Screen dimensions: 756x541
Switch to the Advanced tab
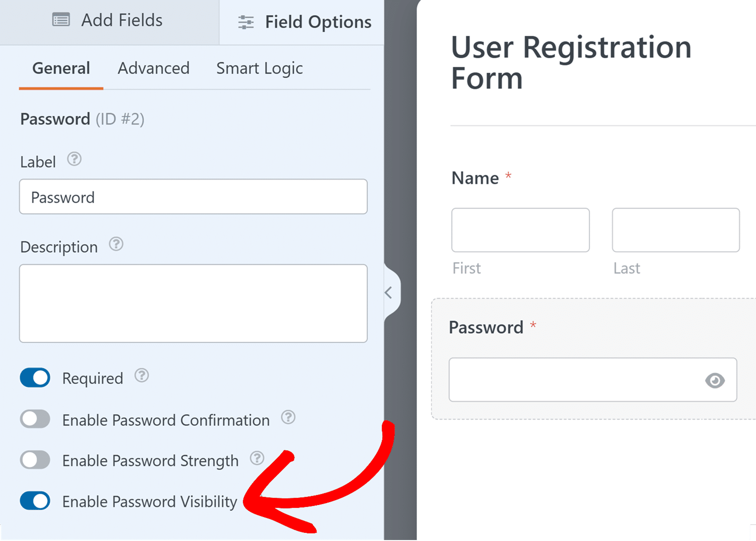tap(153, 68)
